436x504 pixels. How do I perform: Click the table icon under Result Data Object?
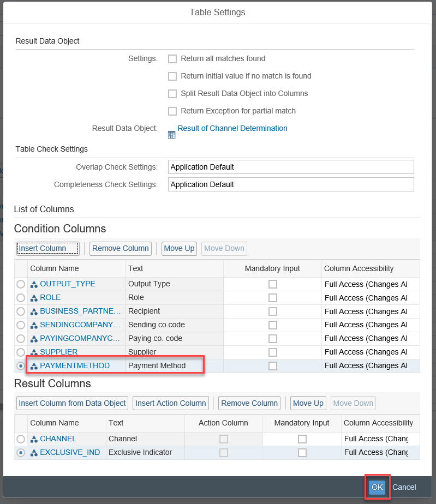172,135
